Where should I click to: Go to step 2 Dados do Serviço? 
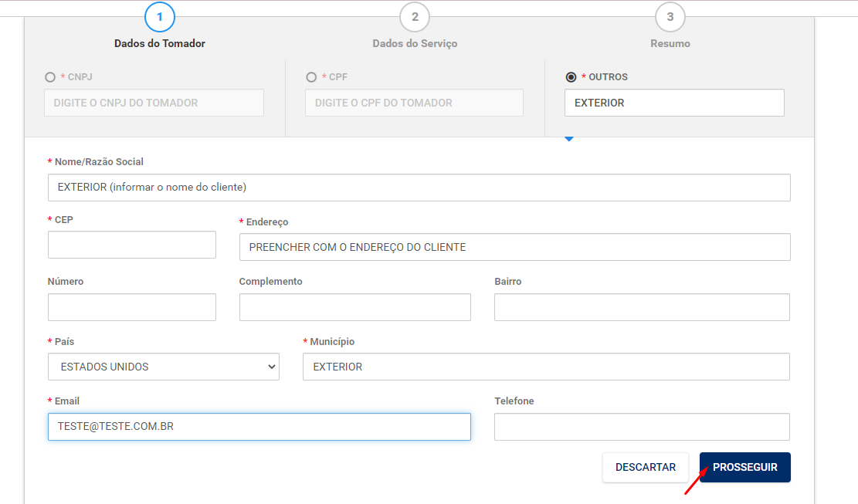click(x=415, y=17)
